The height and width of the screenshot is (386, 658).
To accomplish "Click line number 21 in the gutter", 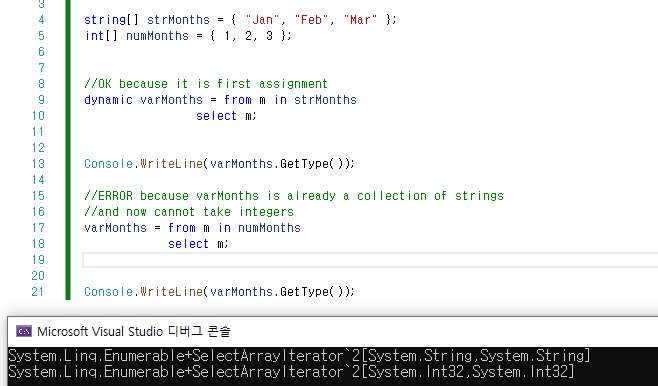I will coord(38,292).
